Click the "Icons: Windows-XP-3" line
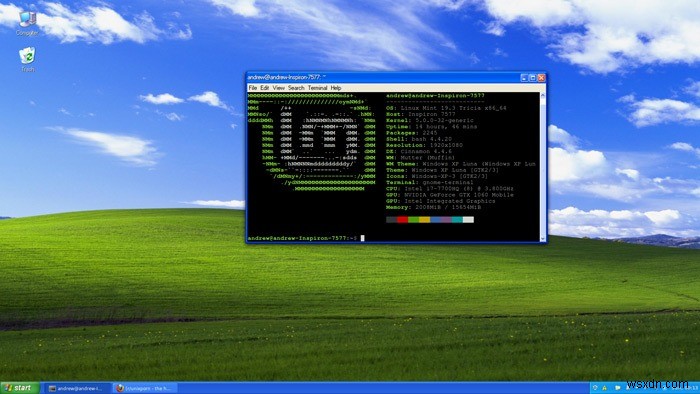 (438, 176)
